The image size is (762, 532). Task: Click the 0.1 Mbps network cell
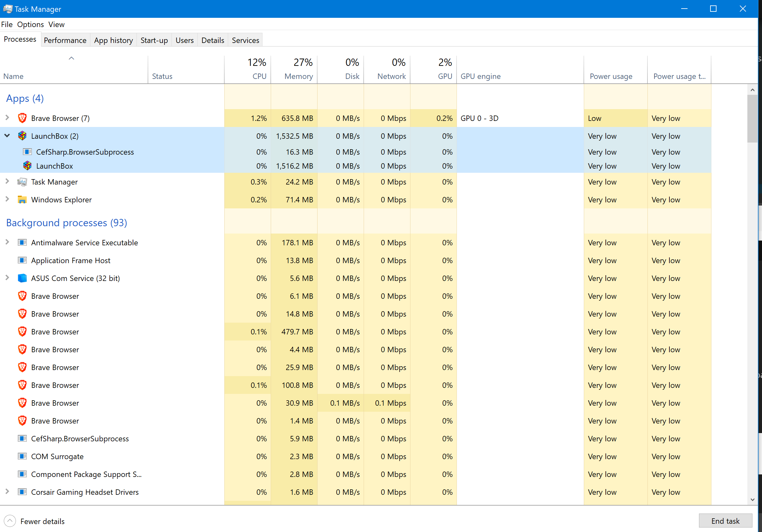387,403
